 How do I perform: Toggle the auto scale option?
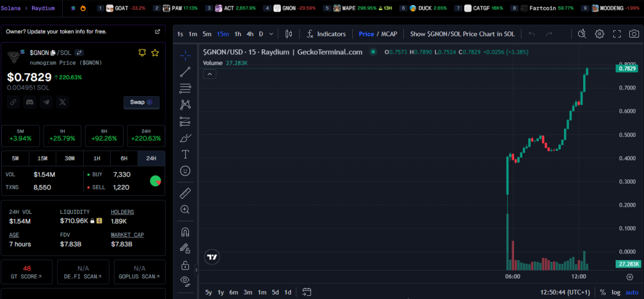(632, 292)
